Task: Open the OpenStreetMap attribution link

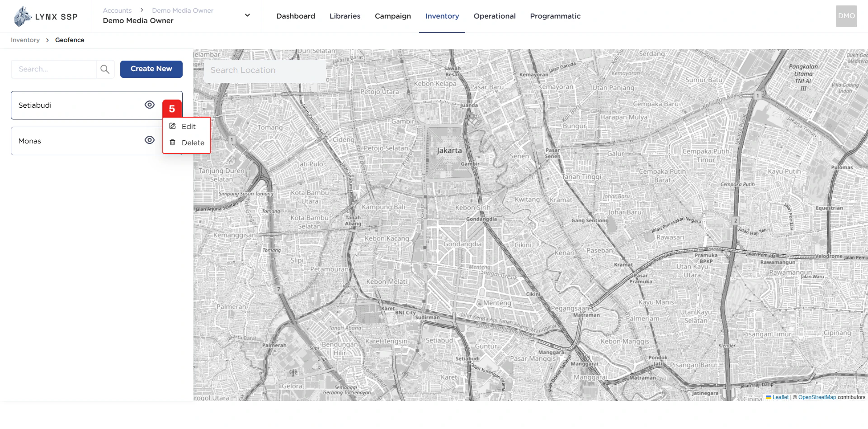Action: coord(817,397)
